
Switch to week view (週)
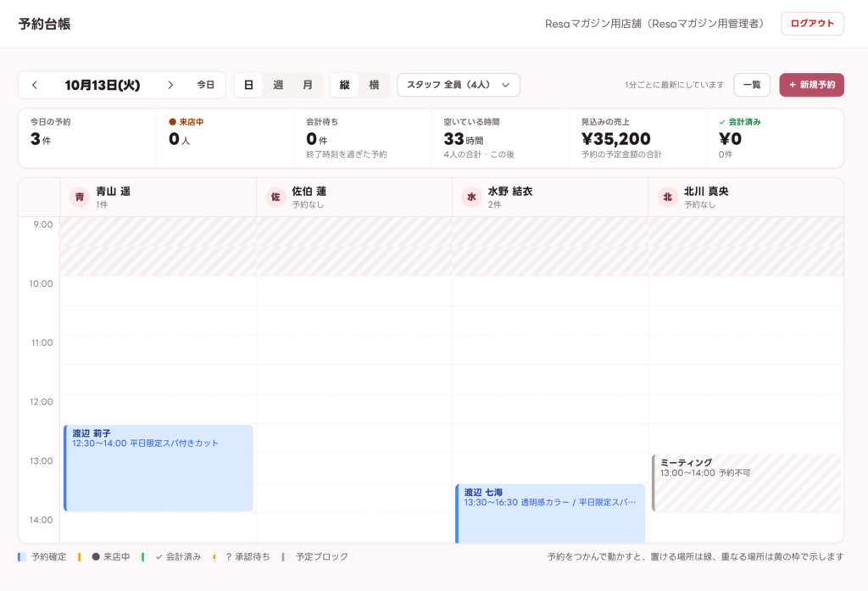point(278,85)
